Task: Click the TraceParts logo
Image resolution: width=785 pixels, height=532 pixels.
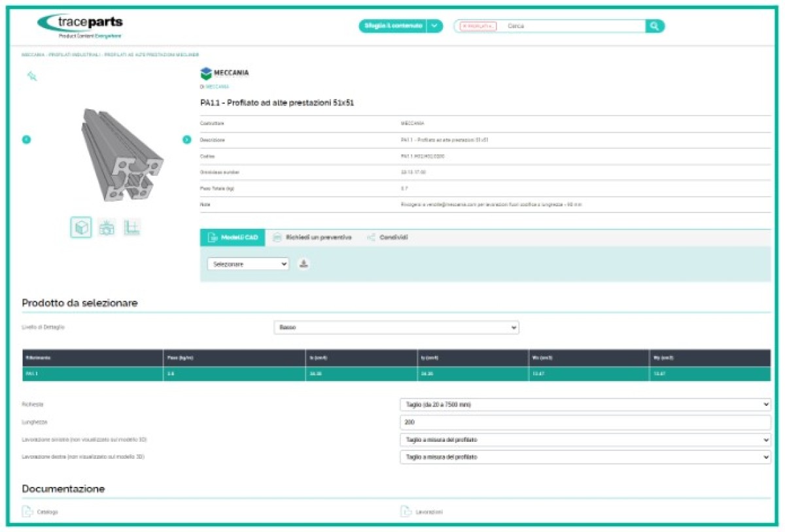Action: point(80,26)
